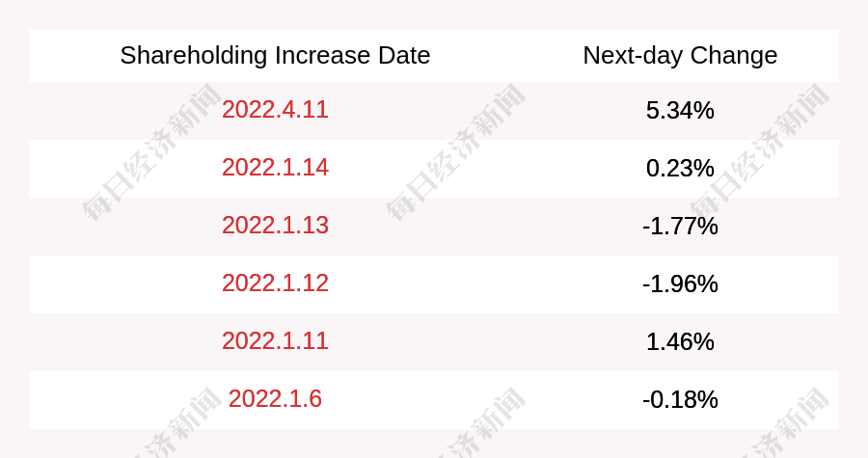Select the -0.18% change cell
868x458 pixels.
(680, 399)
